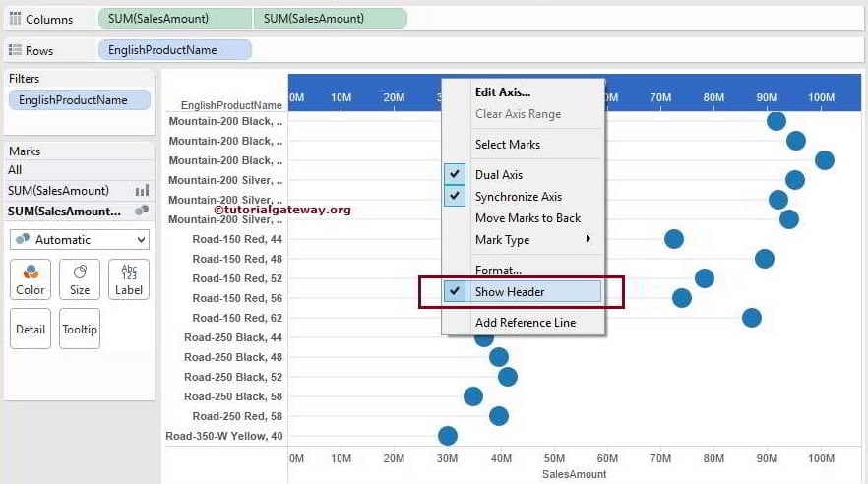Viewport: 868px width, 484px height.
Task: Click the Road-250 Black, 44 row label
Action: [x=233, y=337]
